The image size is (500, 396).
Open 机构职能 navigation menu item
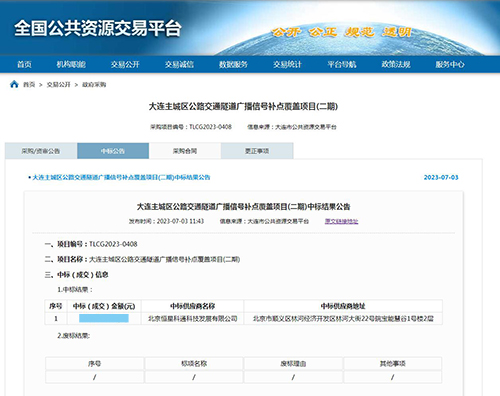pyautogui.click(x=71, y=64)
